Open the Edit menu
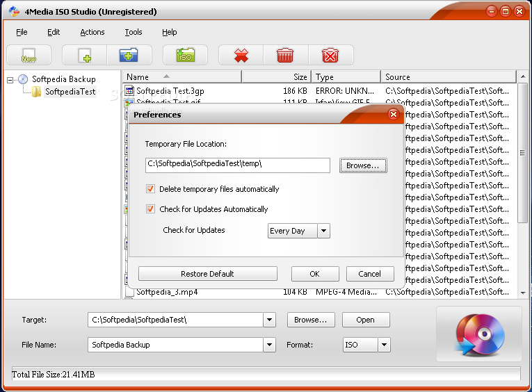 54,32
